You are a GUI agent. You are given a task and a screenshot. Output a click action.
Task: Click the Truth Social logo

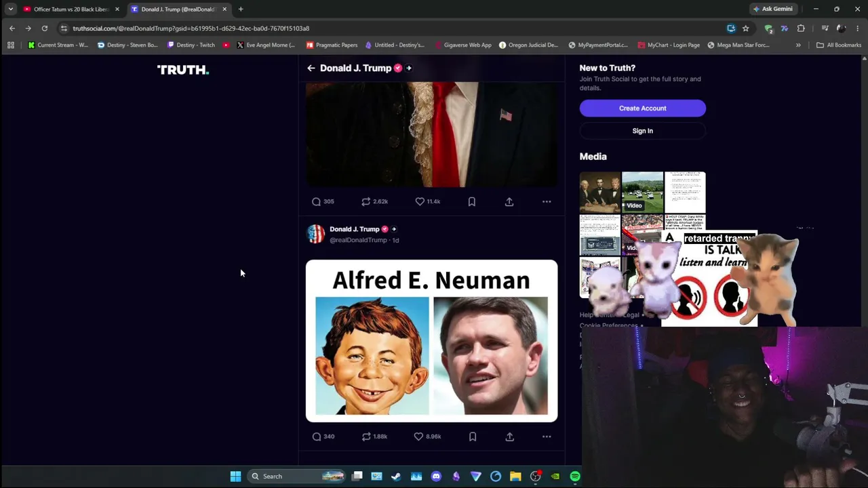click(x=183, y=69)
